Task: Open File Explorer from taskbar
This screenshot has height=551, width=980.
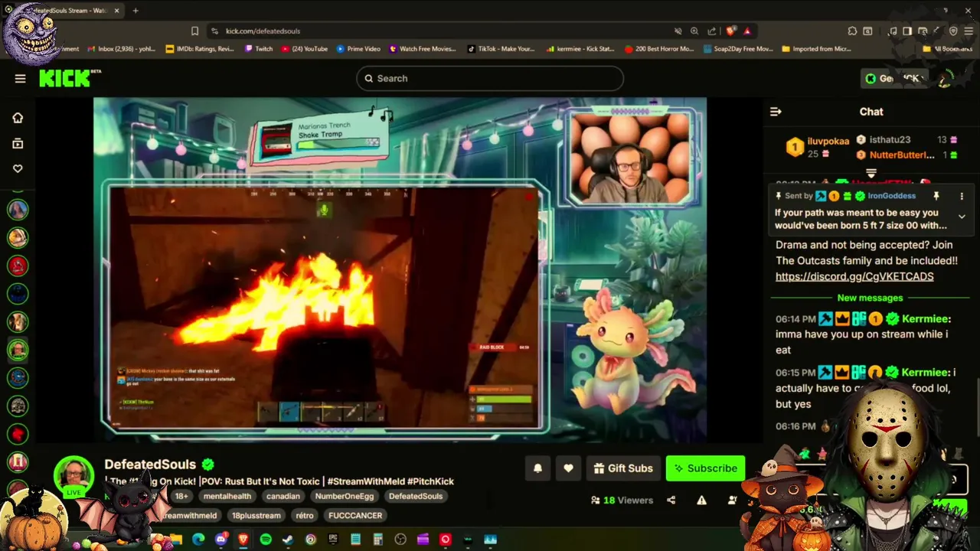Action: pos(176,540)
